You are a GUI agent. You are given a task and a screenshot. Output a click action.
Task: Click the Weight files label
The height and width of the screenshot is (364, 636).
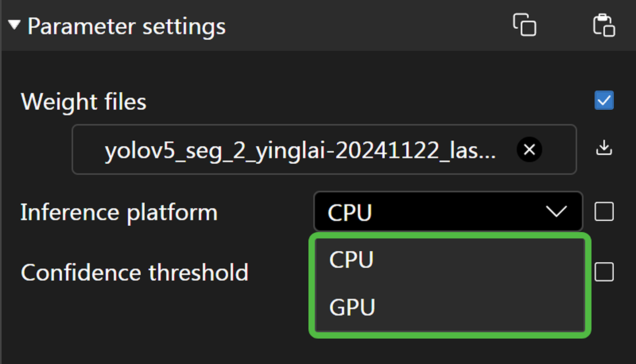(x=83, y=102)
